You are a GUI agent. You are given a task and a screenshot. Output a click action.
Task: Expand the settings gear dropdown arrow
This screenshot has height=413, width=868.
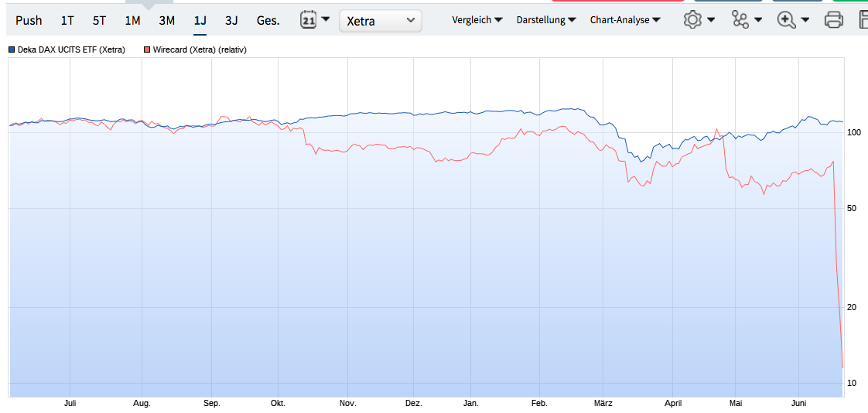pos(710,20)
